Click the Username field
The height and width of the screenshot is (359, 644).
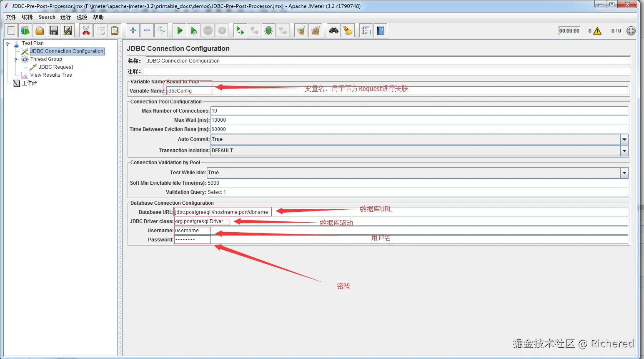(x=401, y=231)
